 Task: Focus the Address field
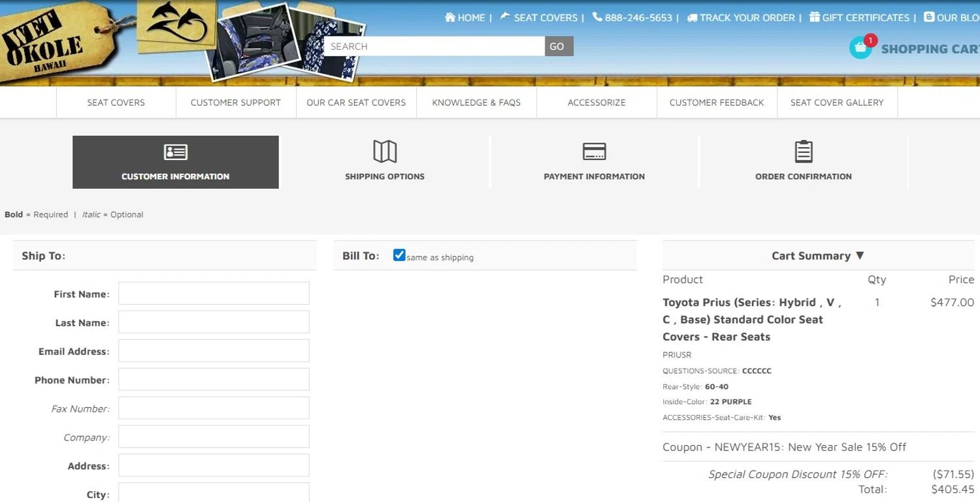click(214, 466)
